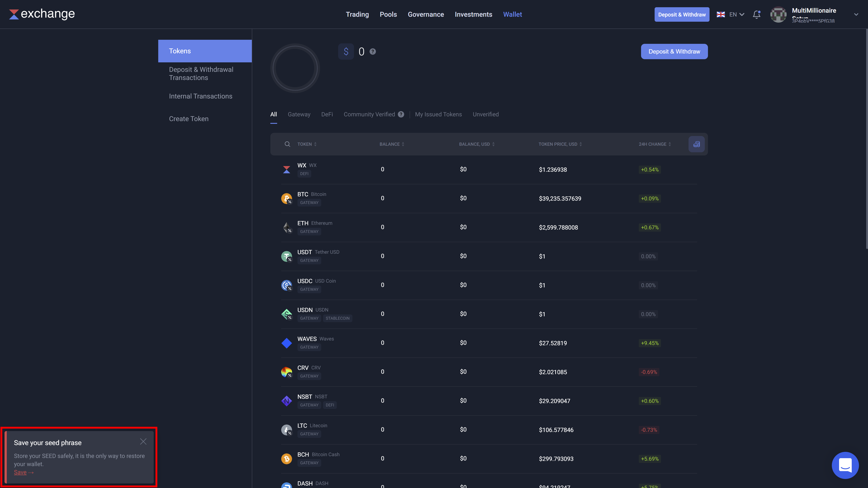This screenshot has width=868, height=488.
Task: Sort by 24H CHANGE column
Action: (655, 144)
